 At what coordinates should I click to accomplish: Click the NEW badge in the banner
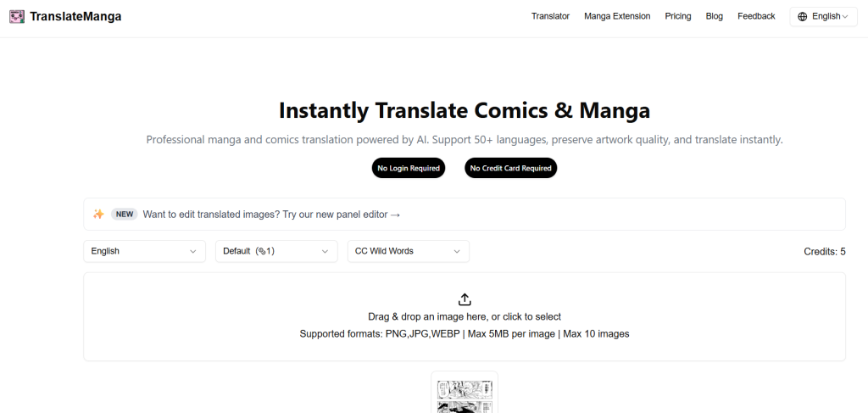(x=125, y=215)
